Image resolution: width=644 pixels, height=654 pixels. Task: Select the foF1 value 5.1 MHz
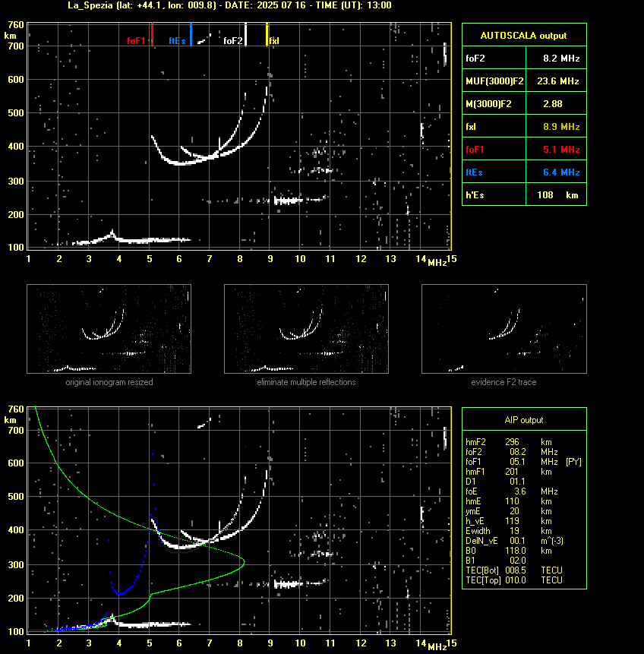pos(561,150)
